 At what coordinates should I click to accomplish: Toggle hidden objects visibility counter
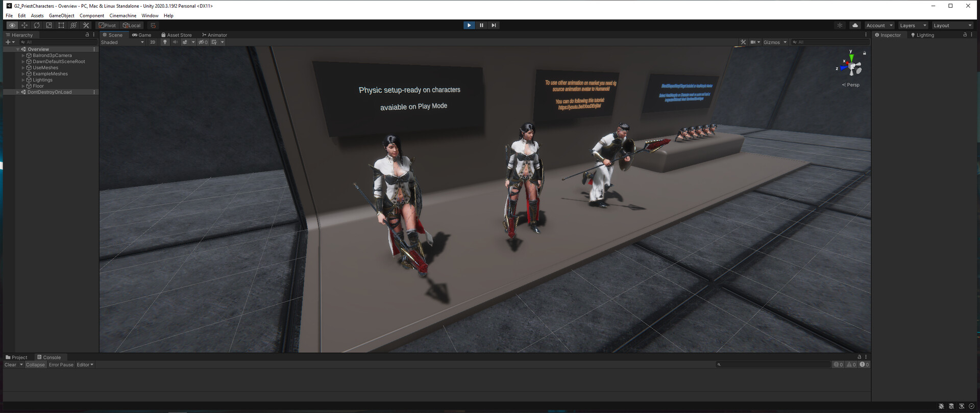(203, 42)
